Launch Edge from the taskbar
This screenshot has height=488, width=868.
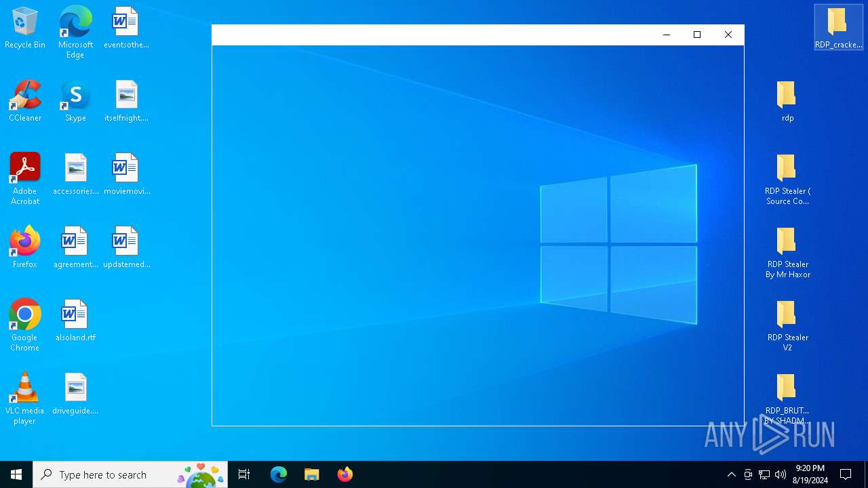(x=278, y=474)
